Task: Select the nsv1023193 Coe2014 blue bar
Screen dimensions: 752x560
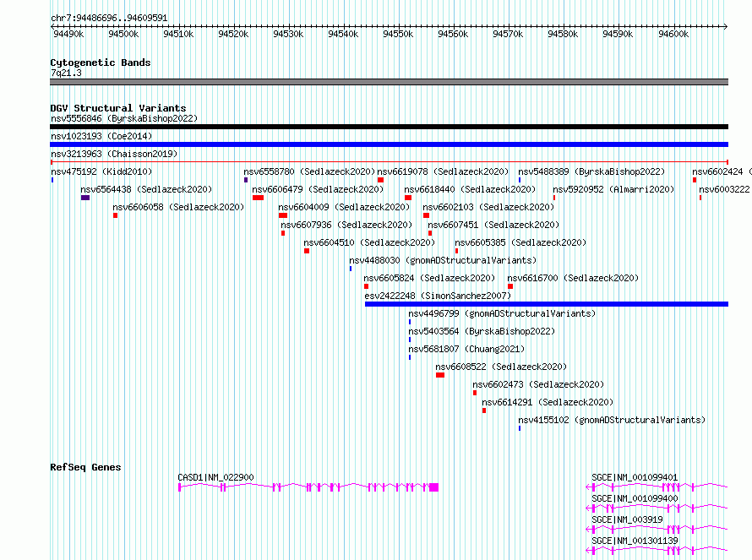Action: tap(389, 144)
